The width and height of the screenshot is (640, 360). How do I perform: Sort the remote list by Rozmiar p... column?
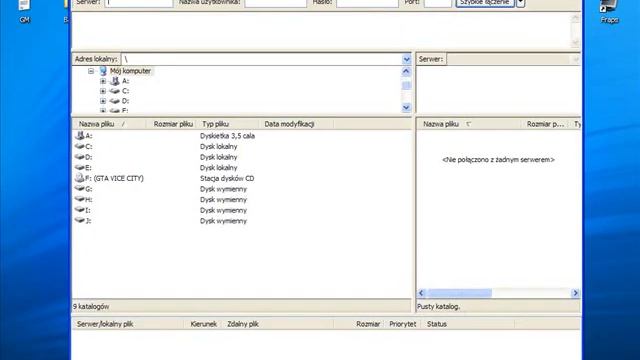click(x=545, y=124)
